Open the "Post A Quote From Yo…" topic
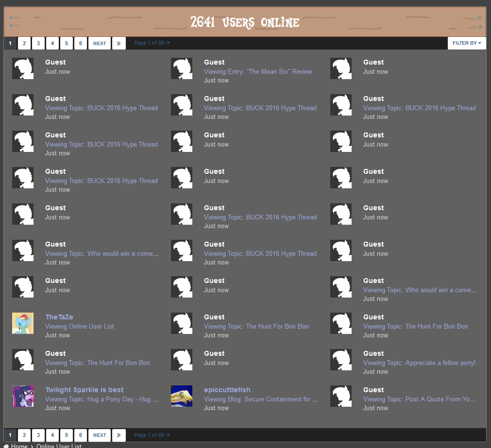The image size is (491, 448). tap(420, 399)
